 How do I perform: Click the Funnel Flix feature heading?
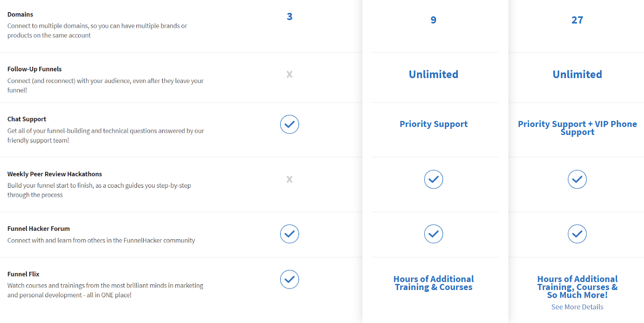coord(23,274)
